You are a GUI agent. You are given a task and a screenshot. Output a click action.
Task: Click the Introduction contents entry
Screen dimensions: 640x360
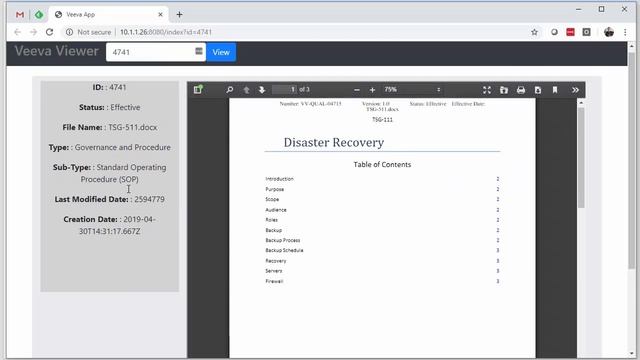click(280, 179)
